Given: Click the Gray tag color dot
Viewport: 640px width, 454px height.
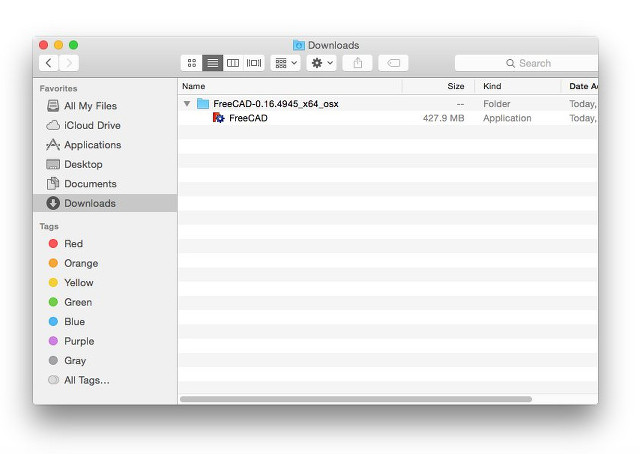Looking at the screenshot, I should pyautogui.click(x=53, y=361).
